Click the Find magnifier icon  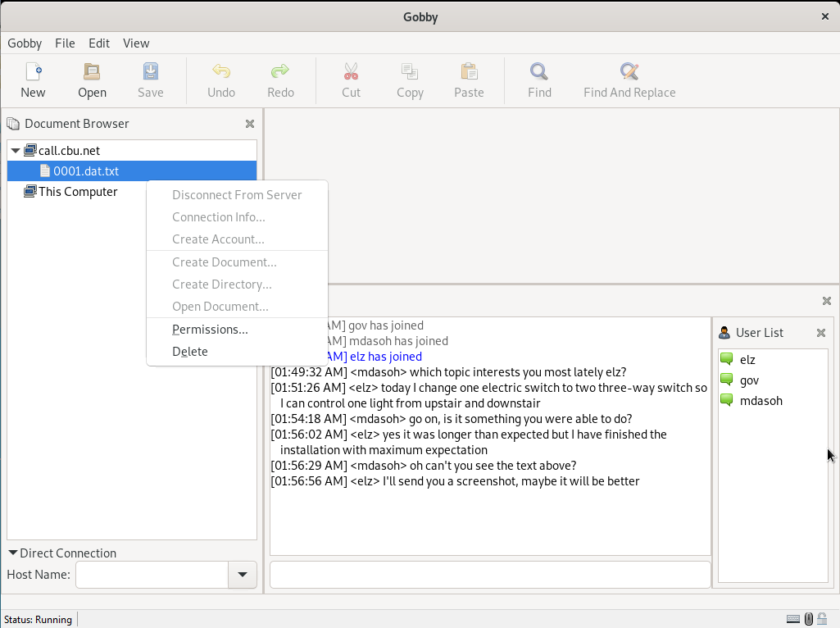539,71
